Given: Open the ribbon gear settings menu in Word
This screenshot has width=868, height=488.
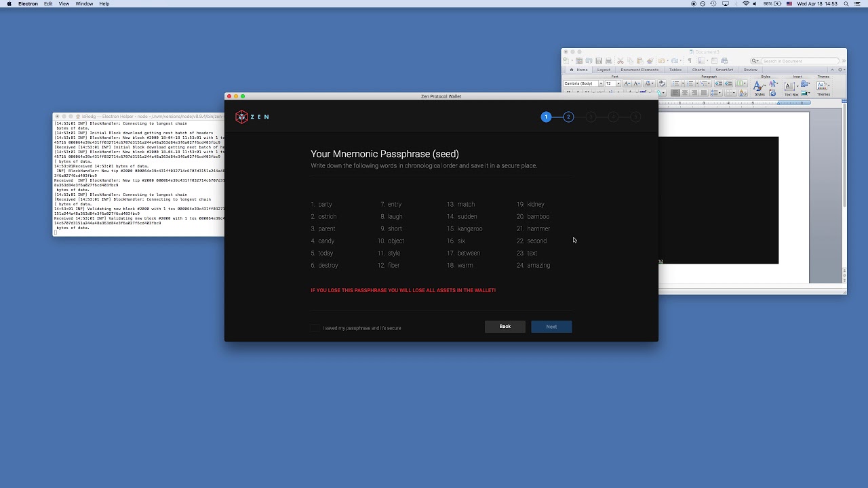Looking at the screenshot, I should pos(841,70).
